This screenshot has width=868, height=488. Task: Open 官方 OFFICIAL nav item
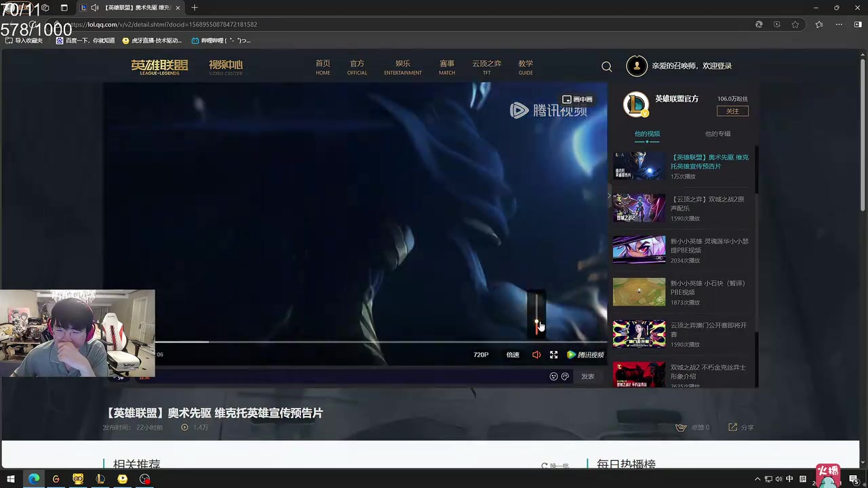pyautogui.click(x=357, y=67)
